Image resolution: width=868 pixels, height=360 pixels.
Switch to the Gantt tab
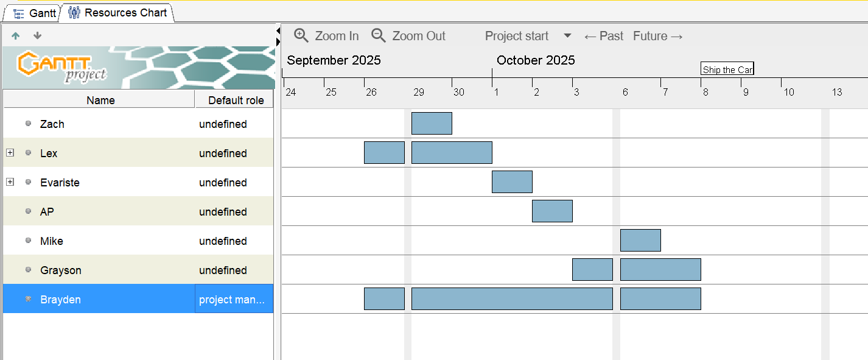pos(35,13)
